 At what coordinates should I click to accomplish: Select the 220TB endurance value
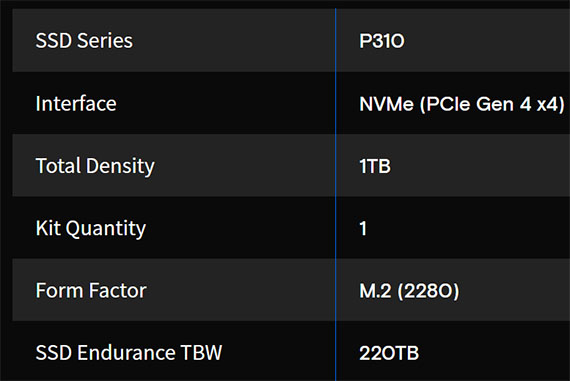[x=389, y=353]
